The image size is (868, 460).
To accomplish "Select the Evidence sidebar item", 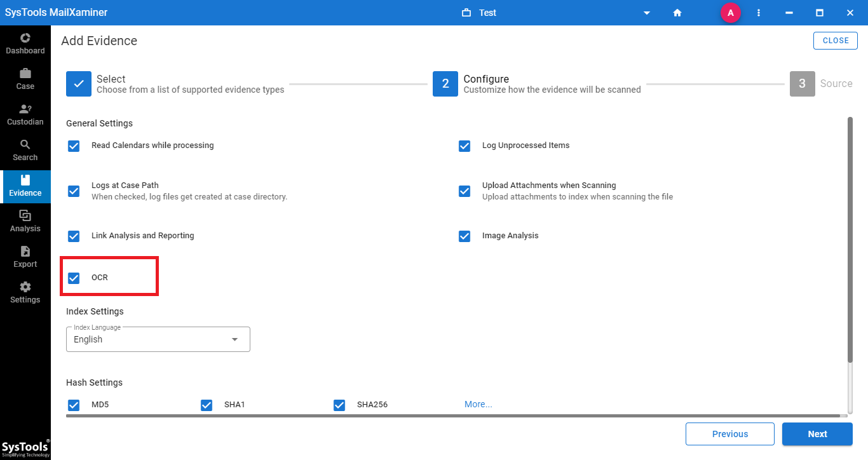I will 25,186.
